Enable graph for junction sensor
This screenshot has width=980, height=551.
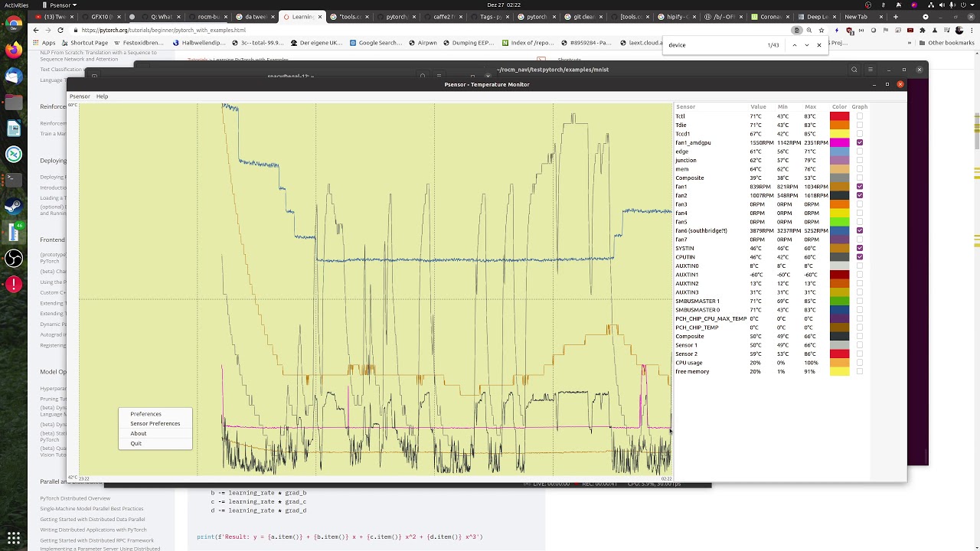click(860, 160)
